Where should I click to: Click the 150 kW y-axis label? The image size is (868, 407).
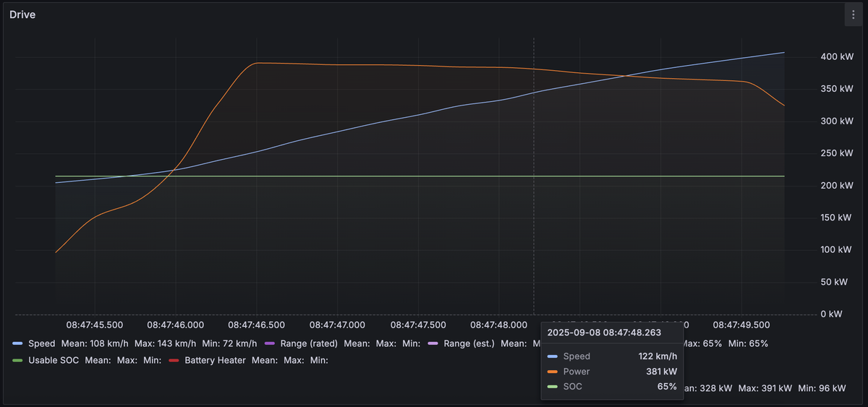836,218
